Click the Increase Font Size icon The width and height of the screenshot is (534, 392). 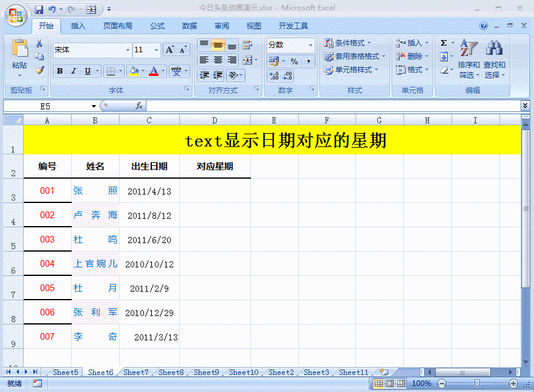(x=170, y=50)
